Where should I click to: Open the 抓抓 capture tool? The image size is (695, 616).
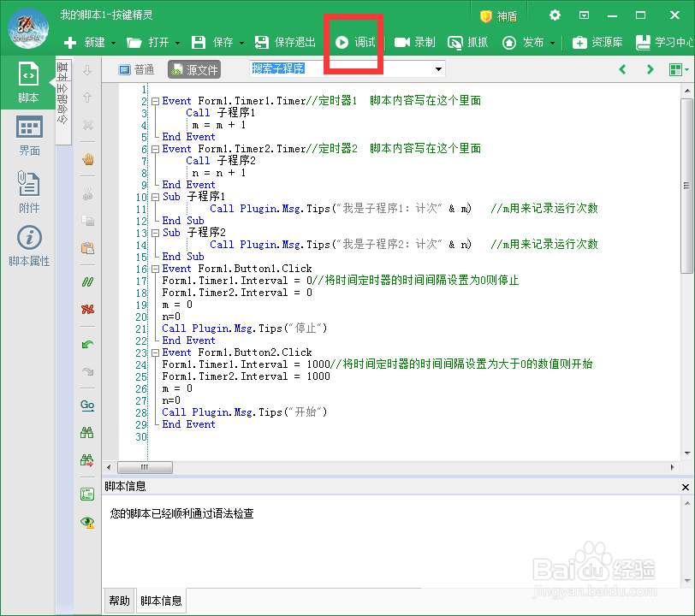(x=467, y=43)
